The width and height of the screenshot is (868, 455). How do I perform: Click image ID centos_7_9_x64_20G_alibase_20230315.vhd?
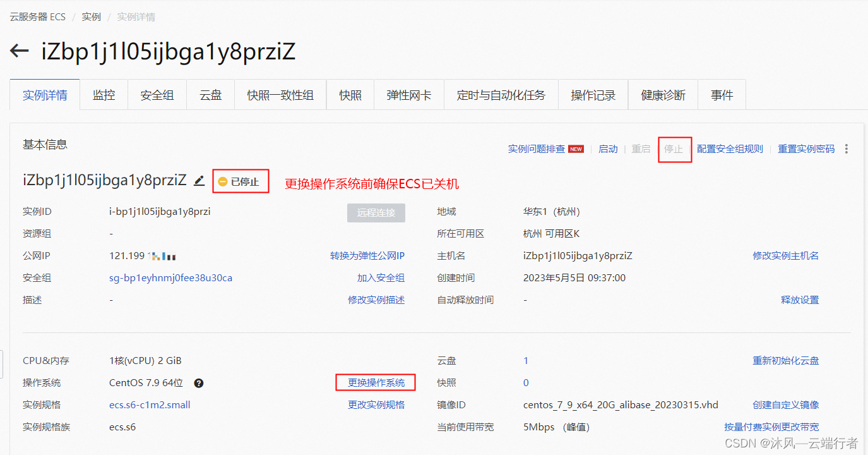[621, 405]
